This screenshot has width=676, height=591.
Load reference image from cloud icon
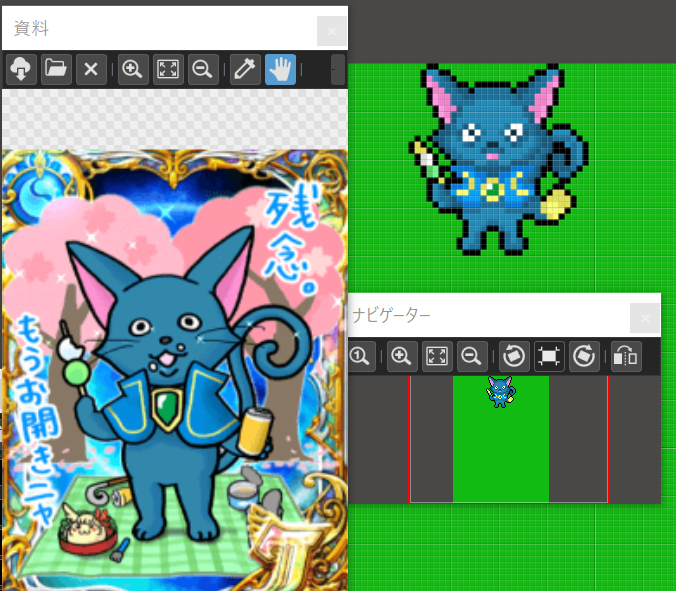tap(21, 69)
